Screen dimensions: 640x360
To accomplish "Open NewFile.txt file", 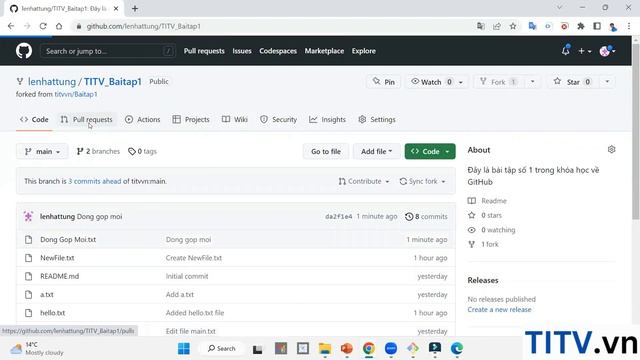I will tap(57, 258).
